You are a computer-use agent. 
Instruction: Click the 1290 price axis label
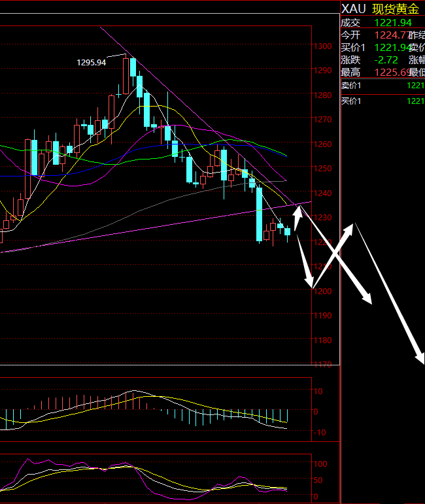(323, 71)
